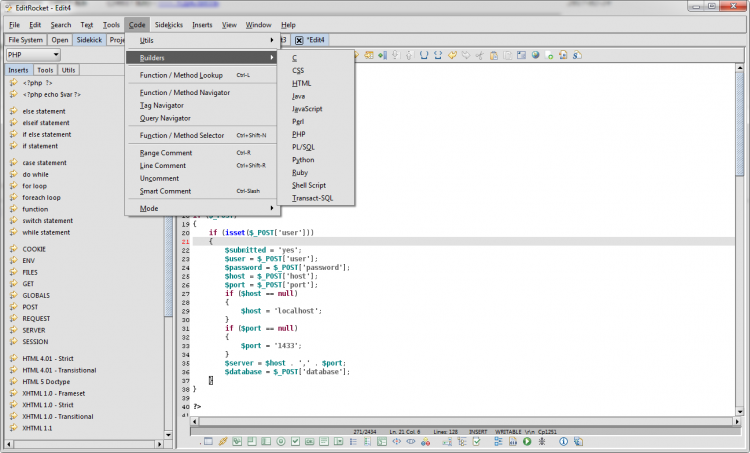Expand the Mode submenu arrow
Screen dimensions: 750x453
point(272,208)
